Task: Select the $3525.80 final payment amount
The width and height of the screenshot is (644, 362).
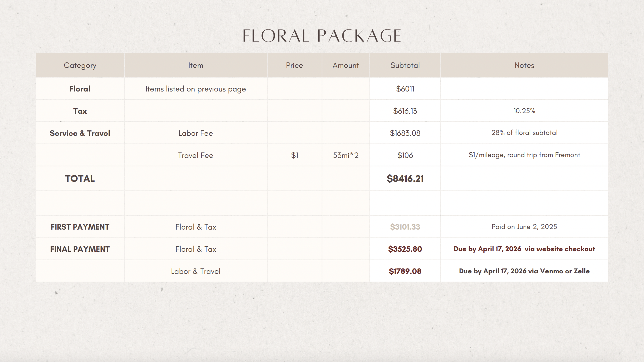Action: [x=405, y=249]
